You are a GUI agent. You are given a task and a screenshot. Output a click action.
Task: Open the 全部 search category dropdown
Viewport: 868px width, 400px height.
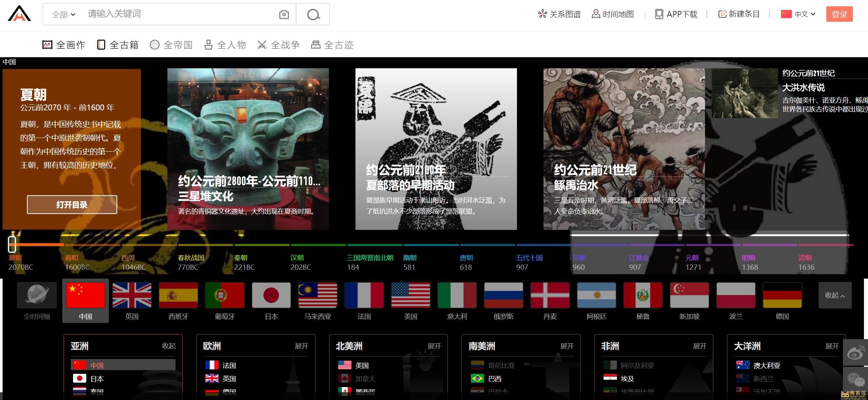point(63,15)
